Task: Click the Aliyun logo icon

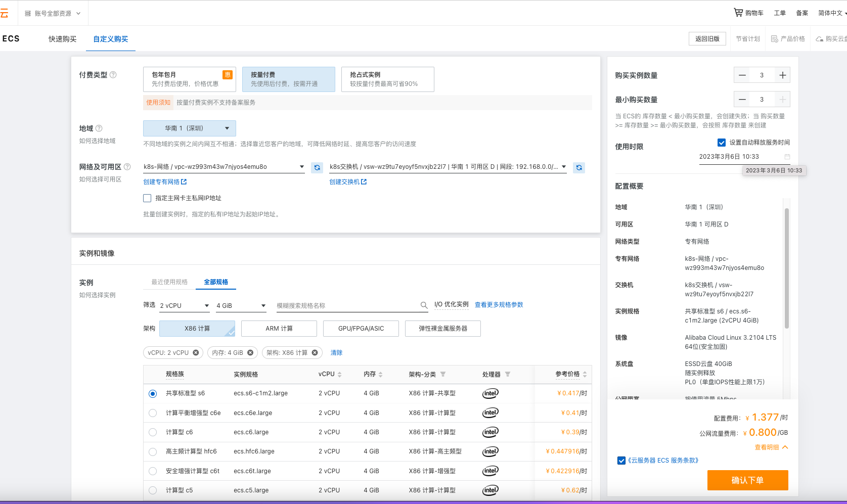Action: [x=4, y=13]
